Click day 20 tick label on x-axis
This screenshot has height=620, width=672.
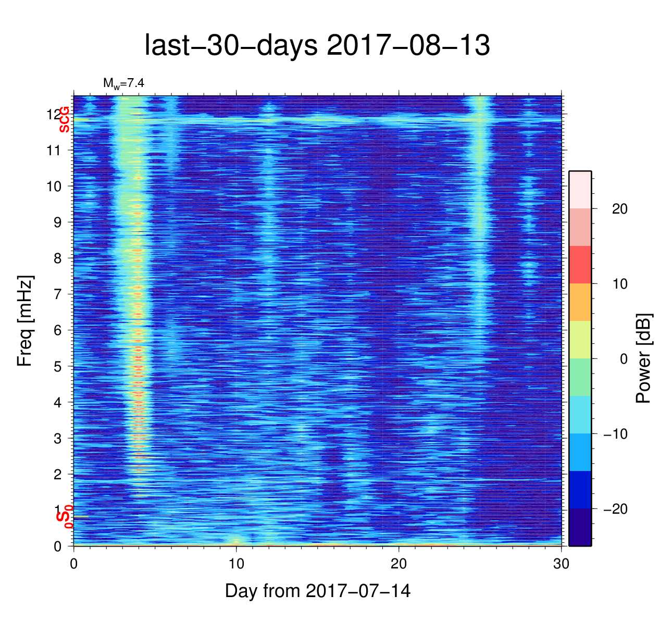coord(399,563)
